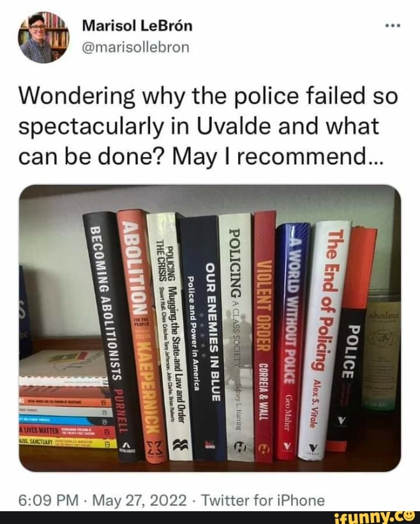420x524 pixels.
Task: Click the tweet text about Uvalde
Action: coord(208,127)
